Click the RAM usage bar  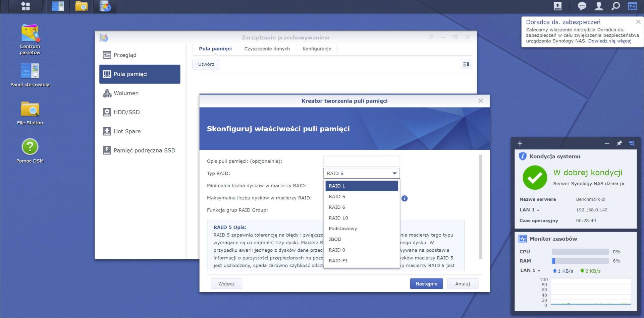click(580, 261)
